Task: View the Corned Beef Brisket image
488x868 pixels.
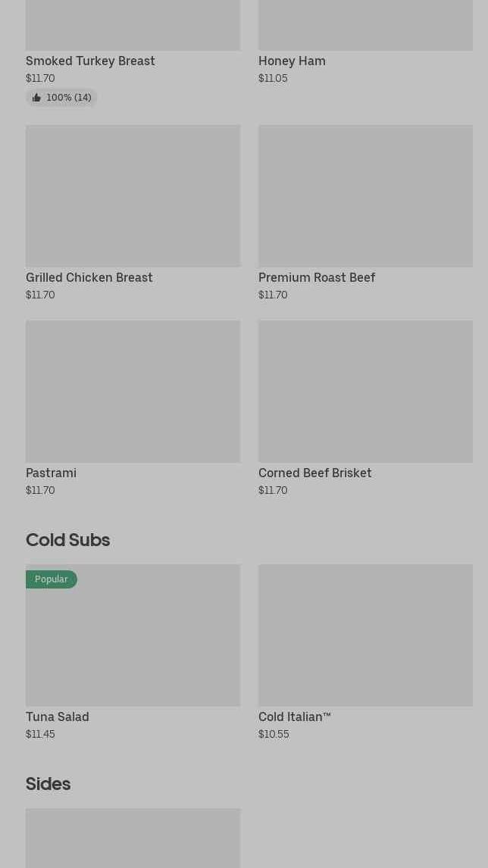Action: coord(365,391)
